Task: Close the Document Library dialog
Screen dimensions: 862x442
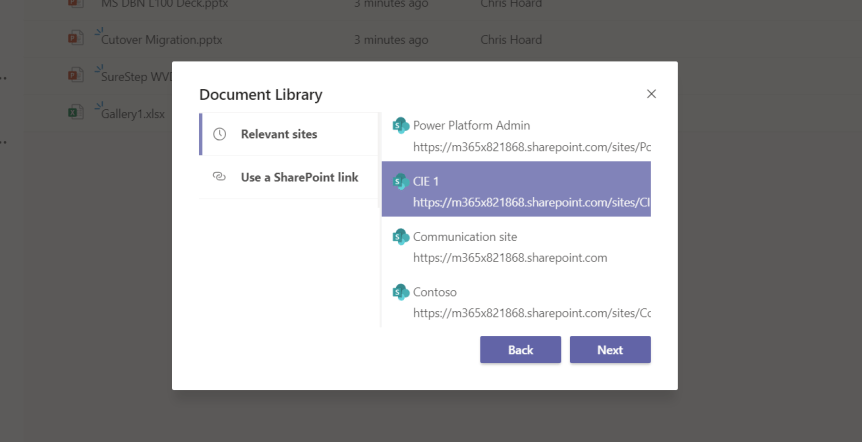Action: click(x=651, y=94)
